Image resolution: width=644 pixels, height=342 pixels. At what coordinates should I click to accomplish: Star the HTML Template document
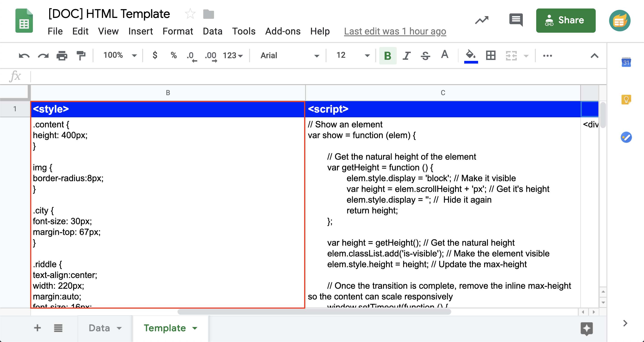pyautogui.click(x=190, y=14)
